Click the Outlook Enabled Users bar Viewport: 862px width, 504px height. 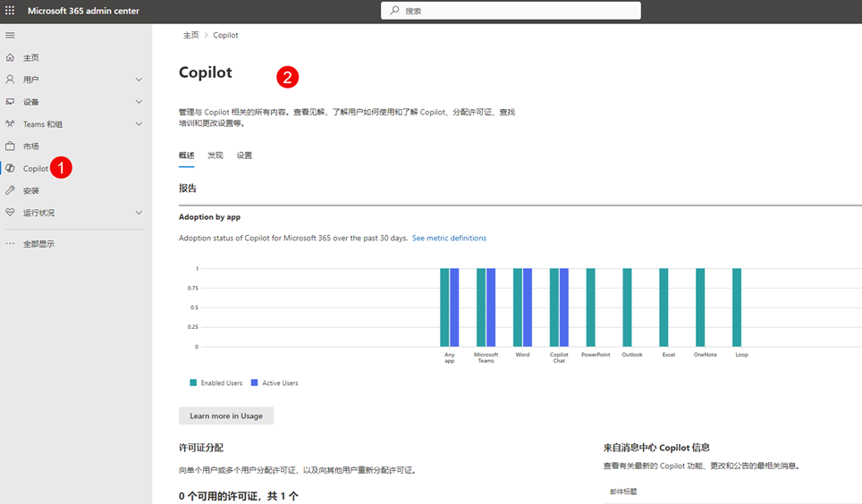pyautogui.click(x=627, y=307)
